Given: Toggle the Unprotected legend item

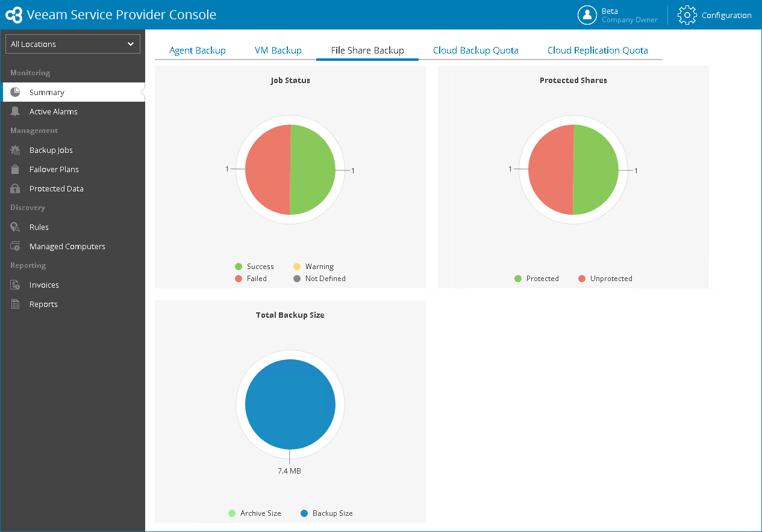Looking at the screenshot, I should click(x=605, y=279).
